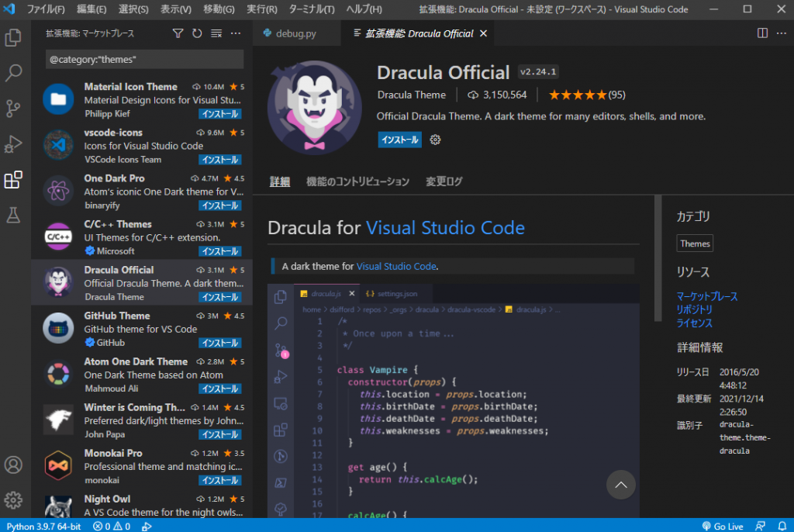The width and height of the screenshot is (794, 532).
Task: Install One Dark Pro from list
Action: pyautogui.click(x=219, y=206)
